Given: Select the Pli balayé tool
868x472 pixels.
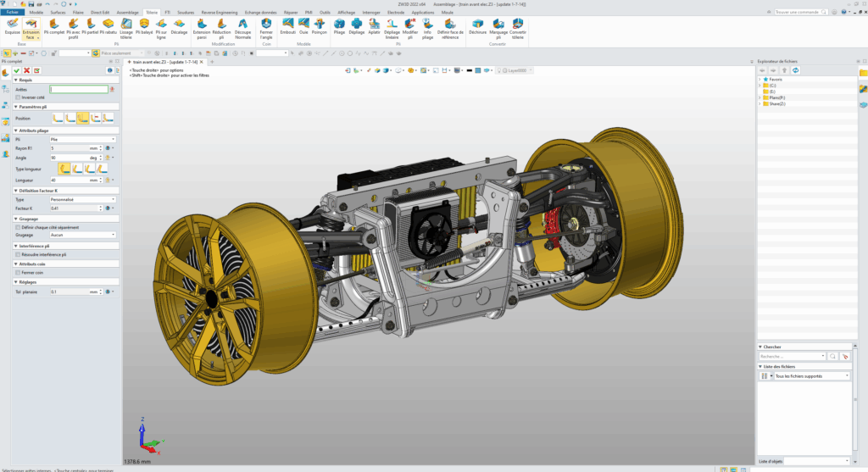Looking at the screenshot, I should coord(144,27).
